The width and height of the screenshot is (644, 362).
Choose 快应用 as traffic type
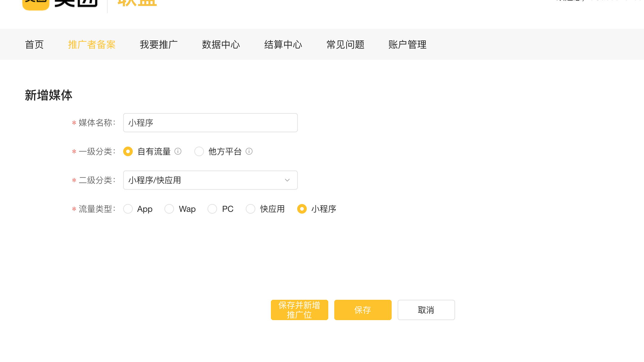[x=251, y=209]
